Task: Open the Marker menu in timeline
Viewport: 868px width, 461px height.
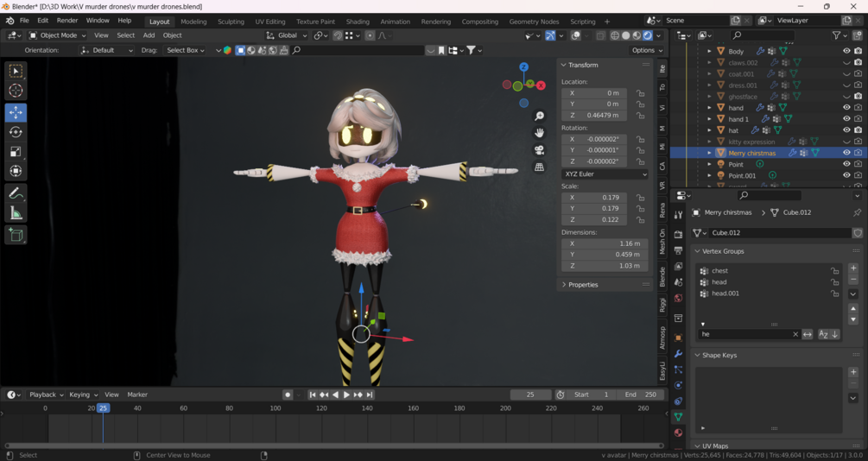Action: tap(137, 395)
